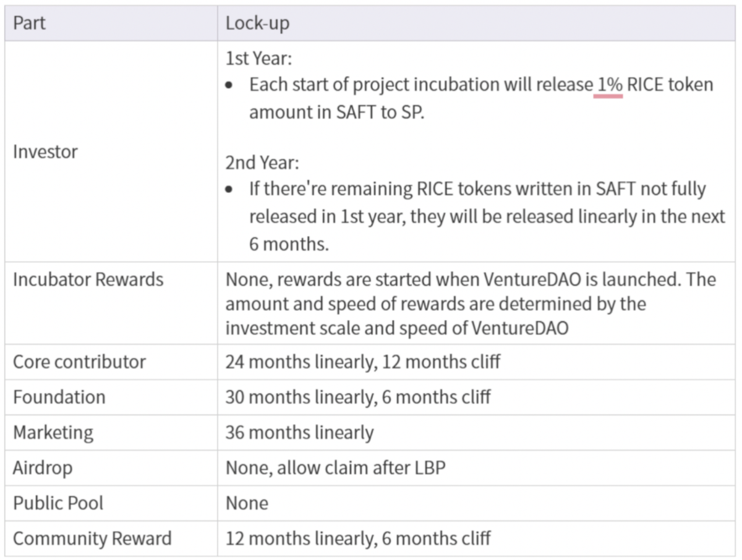742x560 pixels.
Task: Click "30 months linearly, 6 months cliff"
Action: pos(357,397)
